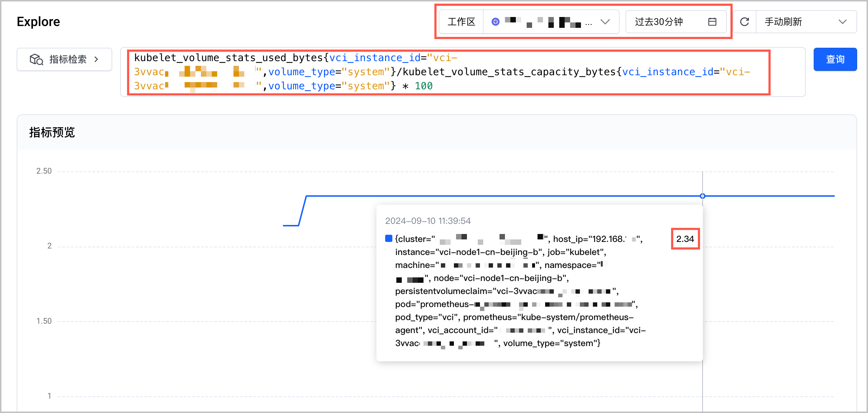Click the 工作区 label
This screenshot has width=868, height=413.
coord(462,22)
